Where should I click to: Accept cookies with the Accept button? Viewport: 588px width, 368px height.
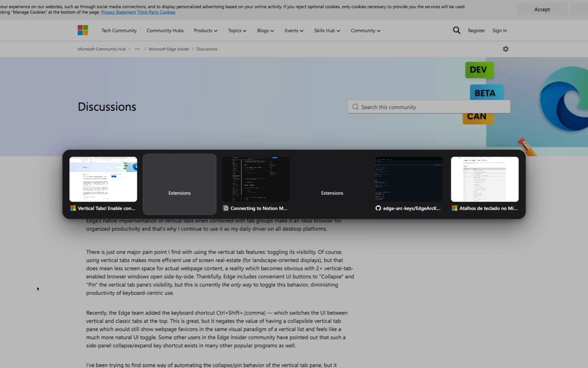(x=542, y=9)
